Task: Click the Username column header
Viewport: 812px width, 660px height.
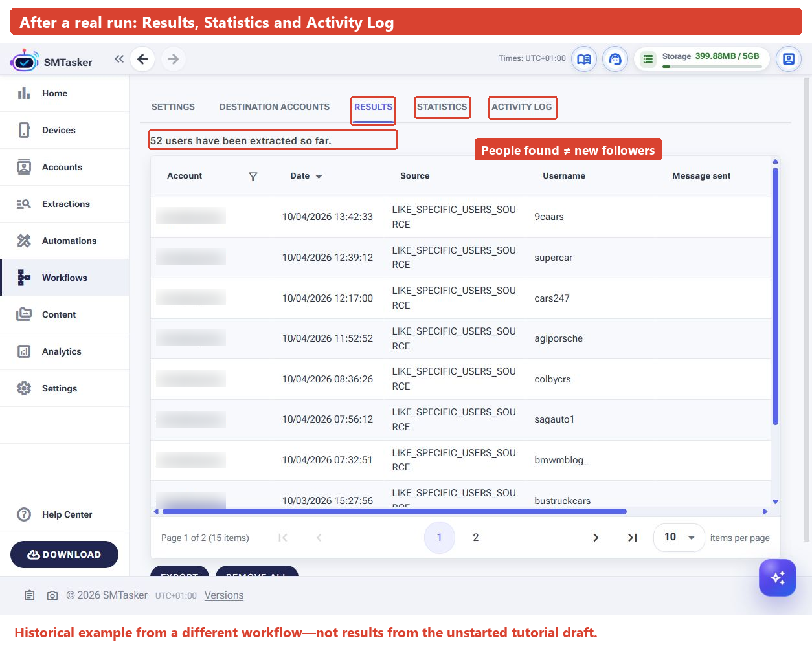Action: click(564, 176)
